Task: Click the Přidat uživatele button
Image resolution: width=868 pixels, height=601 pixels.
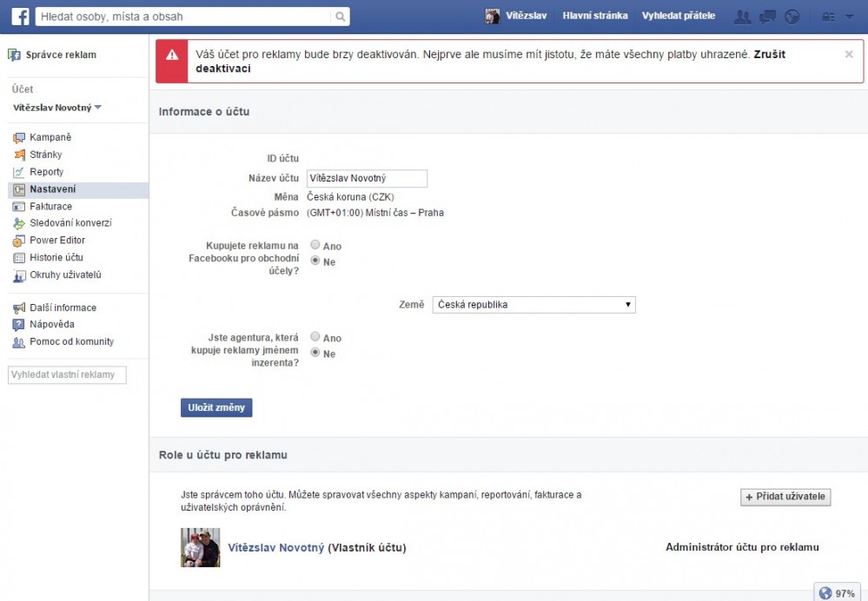Action: [x=785, y=497]
